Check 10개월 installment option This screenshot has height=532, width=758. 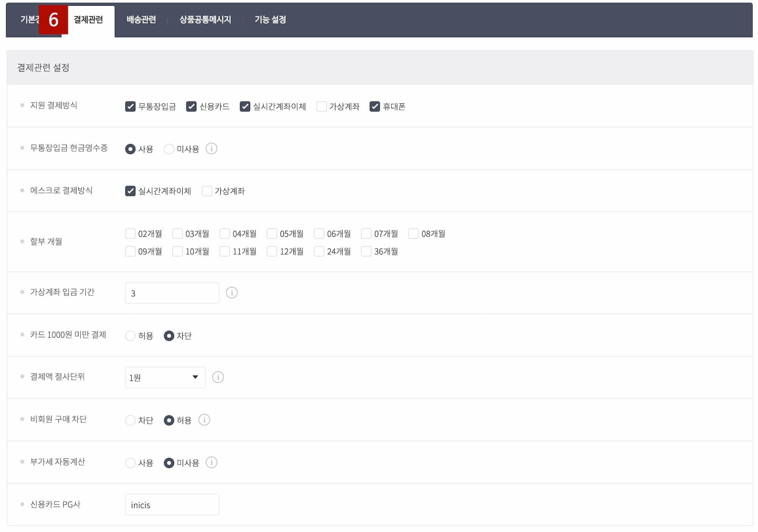(177, 251)
